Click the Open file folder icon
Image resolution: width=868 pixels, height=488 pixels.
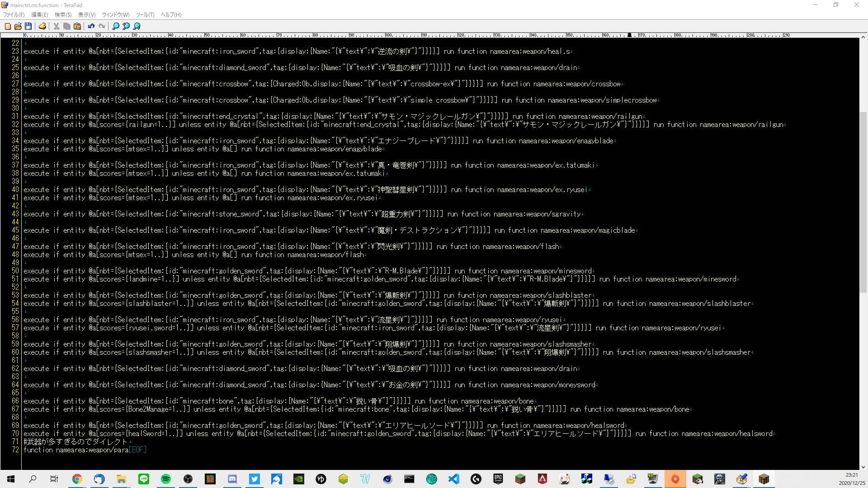tap(18, 26)
